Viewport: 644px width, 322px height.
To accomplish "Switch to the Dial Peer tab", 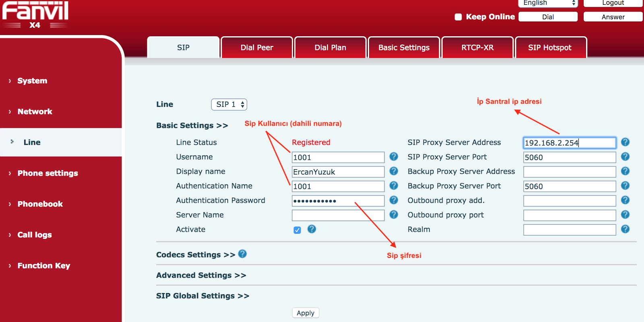I will click(257, 48).
